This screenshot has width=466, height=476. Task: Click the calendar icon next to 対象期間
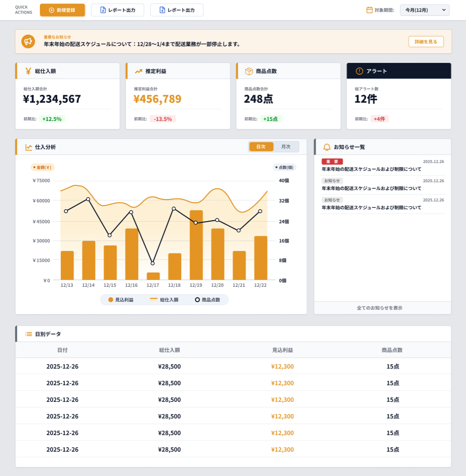click(369, 10)
